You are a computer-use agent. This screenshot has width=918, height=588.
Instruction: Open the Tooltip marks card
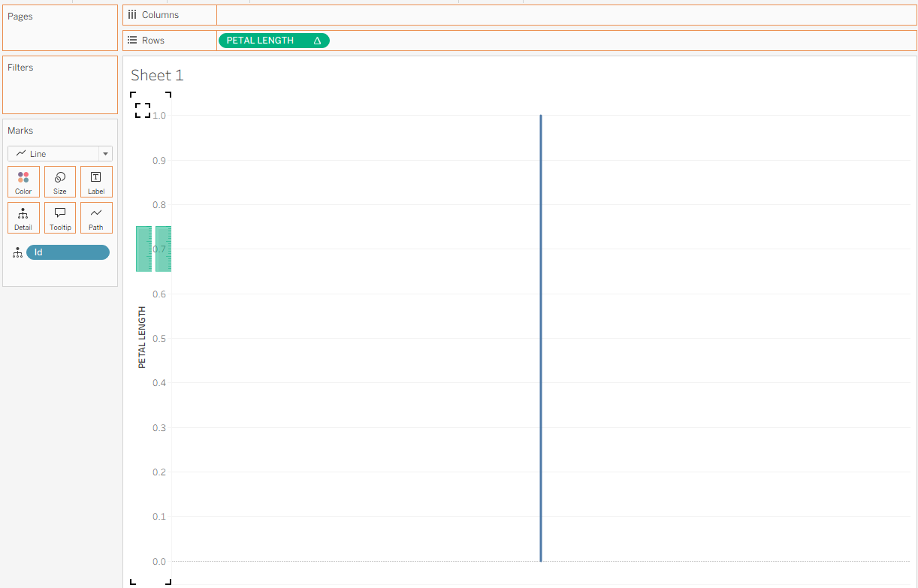pos(60,218)
